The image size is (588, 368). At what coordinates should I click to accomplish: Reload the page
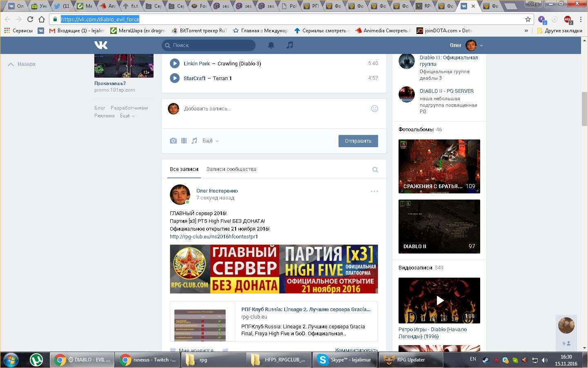[30, 19]
